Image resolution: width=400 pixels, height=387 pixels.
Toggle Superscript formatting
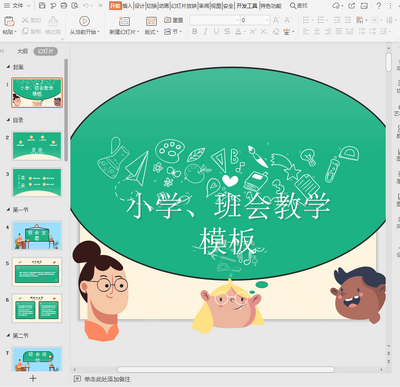pos(253,32)
